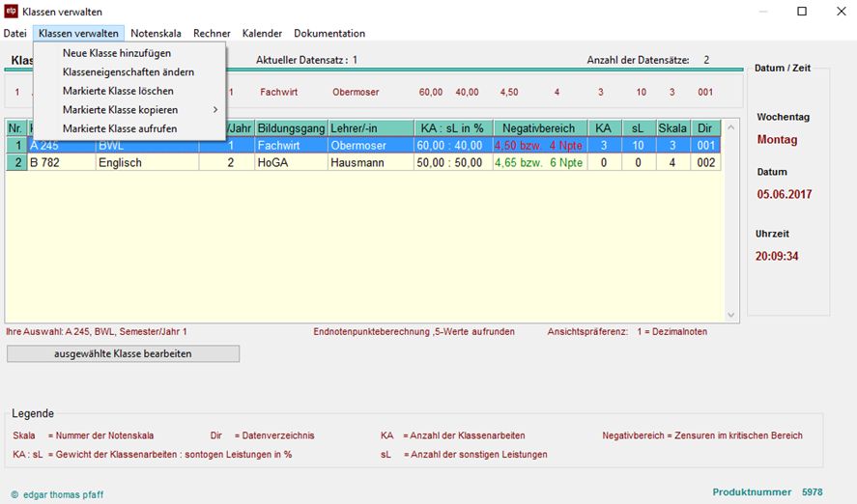Choose Markierte Klasse löschen
Viewport: 857px width, 504px height.
click(118, 91)
